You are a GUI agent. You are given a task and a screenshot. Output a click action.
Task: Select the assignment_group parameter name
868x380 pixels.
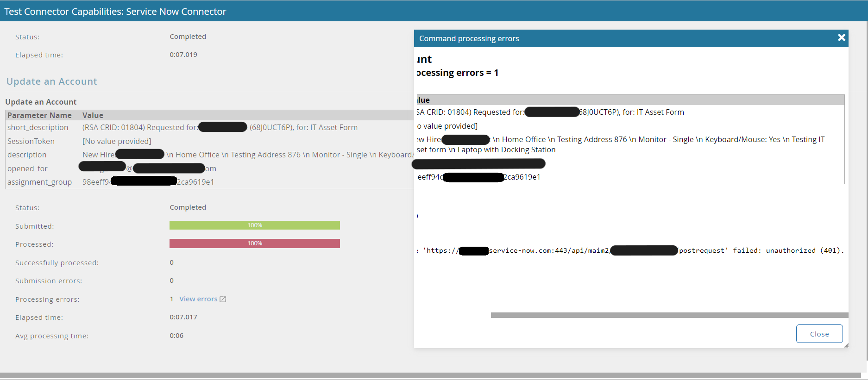pos(39,182)
